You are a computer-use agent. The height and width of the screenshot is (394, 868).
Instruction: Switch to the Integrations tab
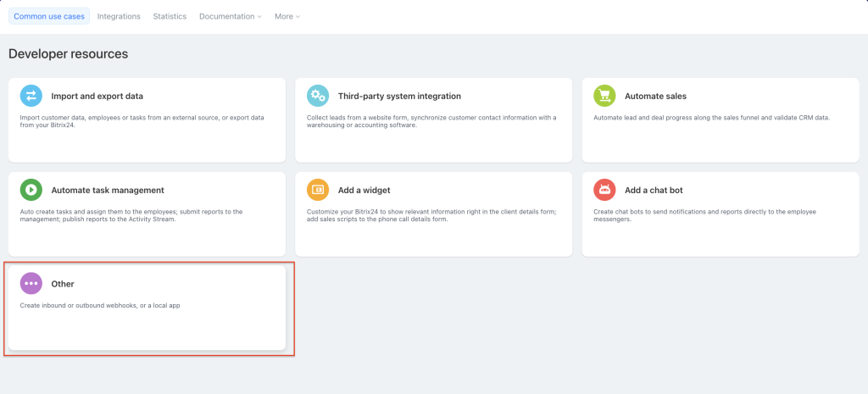pos(119,17)
